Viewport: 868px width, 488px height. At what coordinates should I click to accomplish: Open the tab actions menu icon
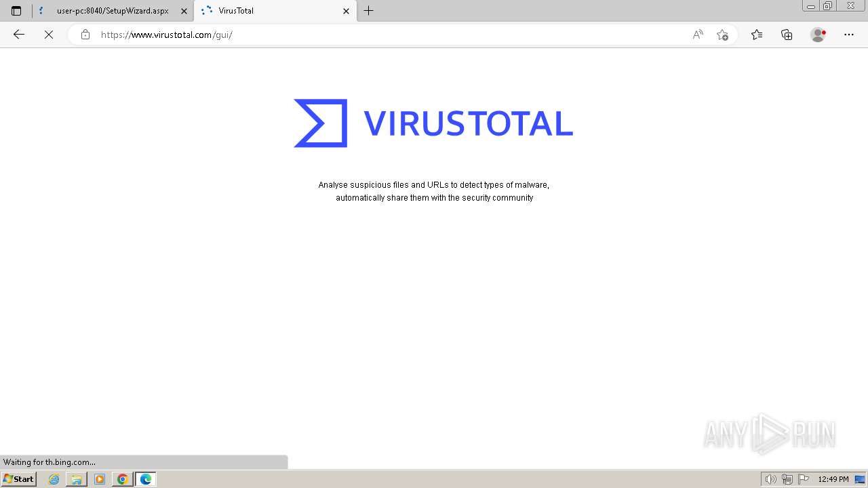tap(16, 11)
